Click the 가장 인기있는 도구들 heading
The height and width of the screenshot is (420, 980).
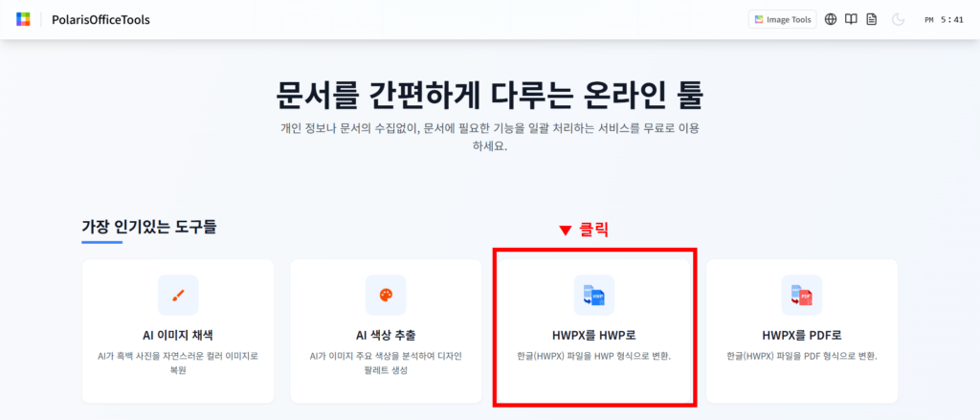(148, 228)
